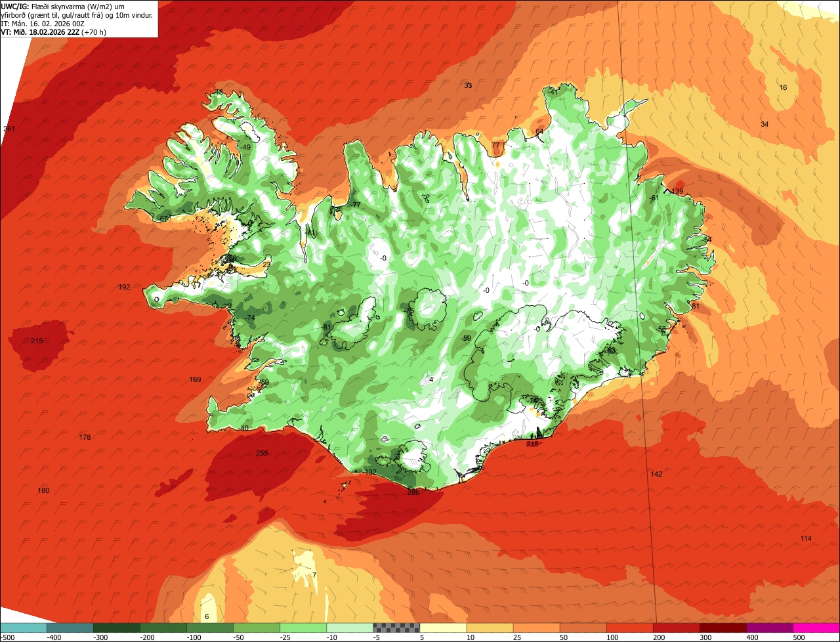
Task: Click the '178' value in the southwest sea
Action: [x=85, y=437]
